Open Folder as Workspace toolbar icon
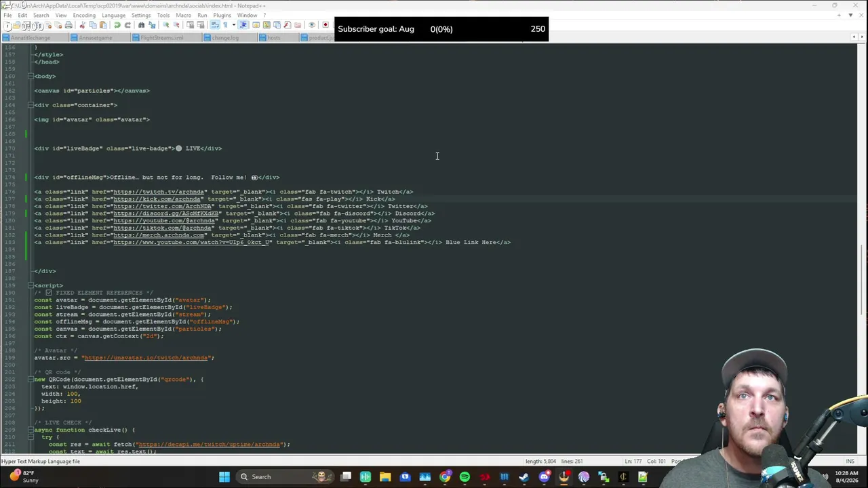This screenshot has width=868, height=488. coord(298,25)
